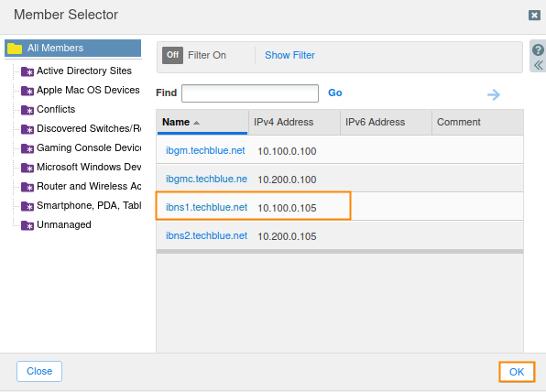
Task: Click the Active Directory Sites folder icon
Action: click(x=27, y=71)
